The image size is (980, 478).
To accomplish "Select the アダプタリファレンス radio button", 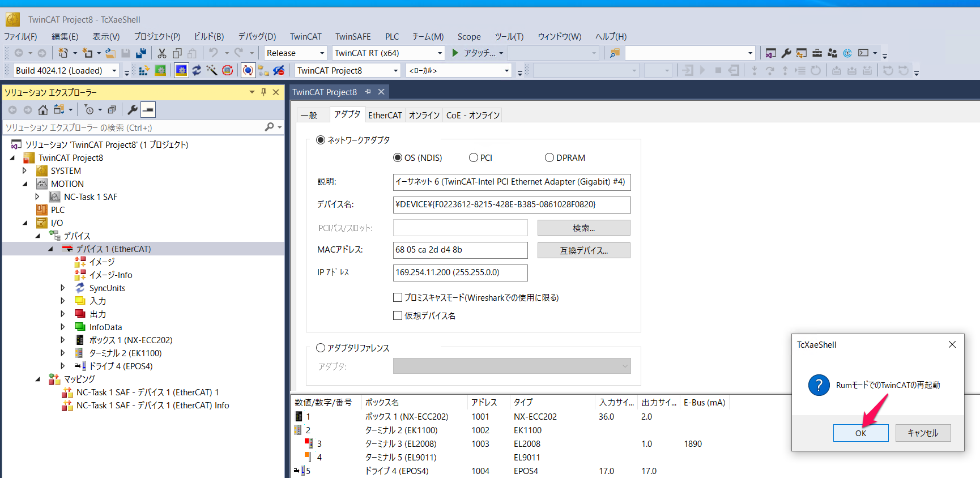I will [321, 348].
